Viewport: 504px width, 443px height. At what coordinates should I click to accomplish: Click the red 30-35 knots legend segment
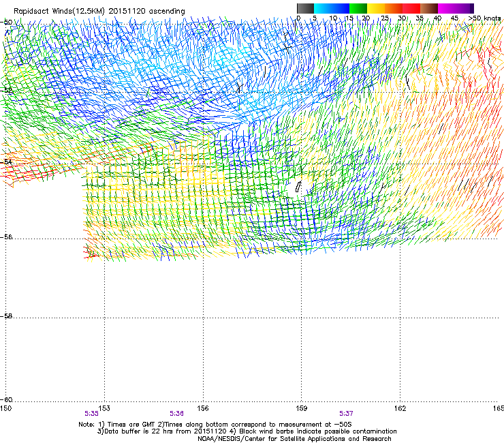411,8
